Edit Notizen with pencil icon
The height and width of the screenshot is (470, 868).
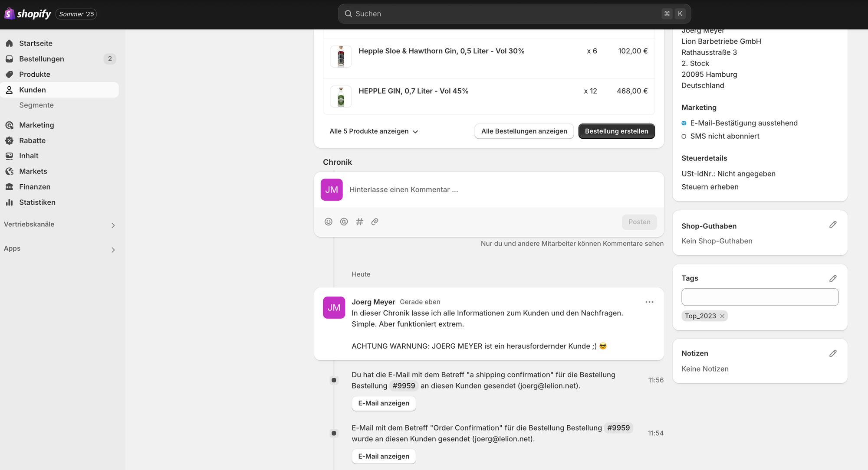pos(832,353)
